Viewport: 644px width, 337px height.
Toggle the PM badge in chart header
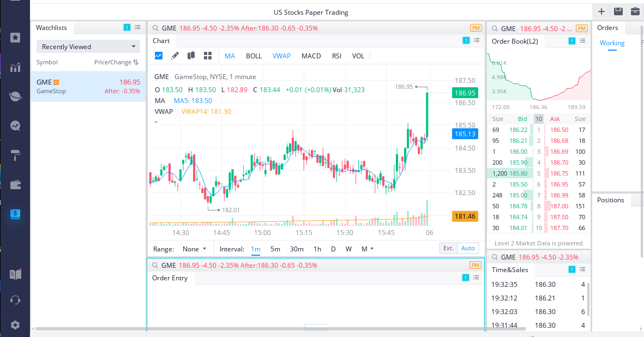[x=476, y=28]
